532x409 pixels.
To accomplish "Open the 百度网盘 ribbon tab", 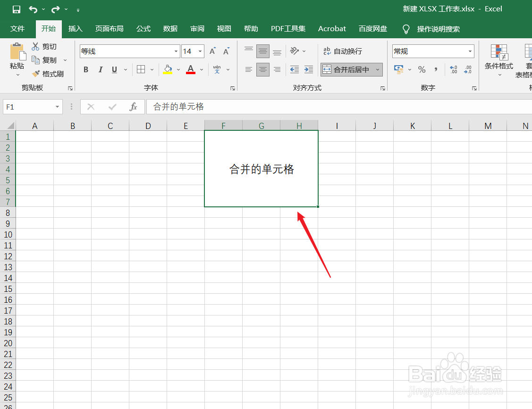I will pos(373,29).
